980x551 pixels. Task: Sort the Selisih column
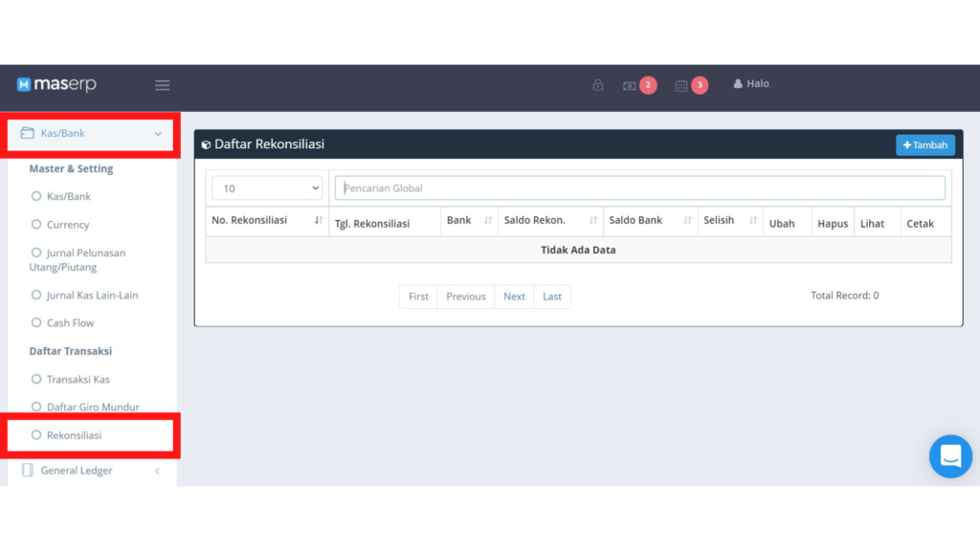753,221
